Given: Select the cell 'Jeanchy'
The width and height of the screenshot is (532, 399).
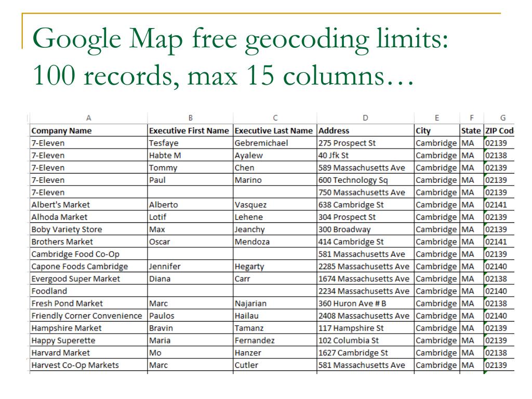Looking at the screenshot, I should pos(275,229).
